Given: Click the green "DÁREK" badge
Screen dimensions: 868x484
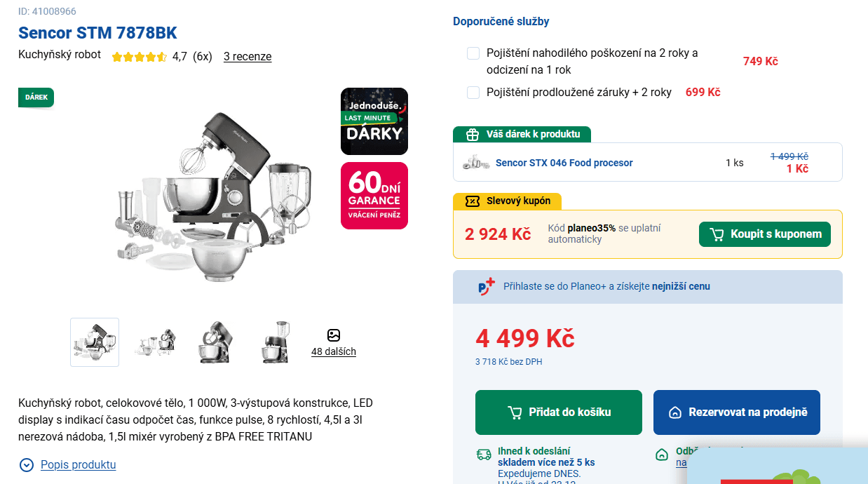Looking at the screenshot, I should coord(36,98).
